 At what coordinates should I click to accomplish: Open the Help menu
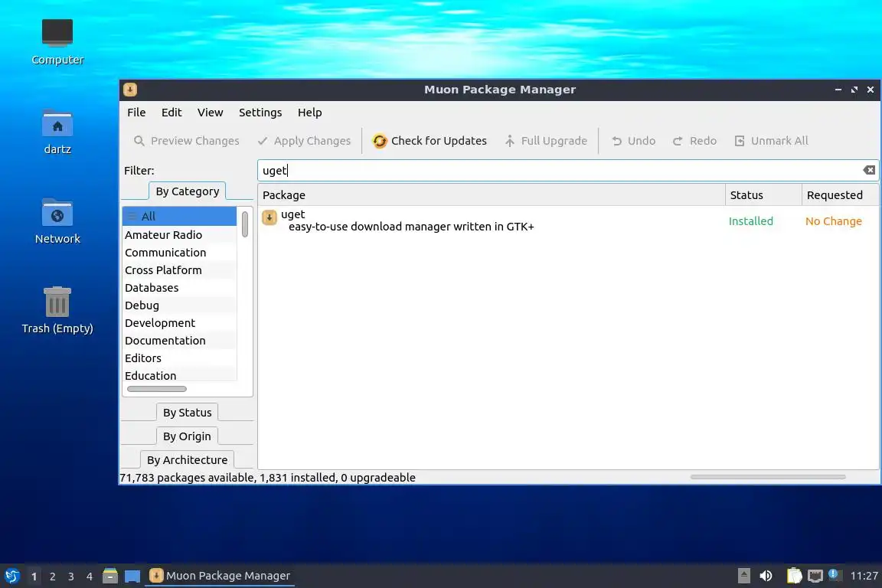pyautogui.click(x=310, y=113)
